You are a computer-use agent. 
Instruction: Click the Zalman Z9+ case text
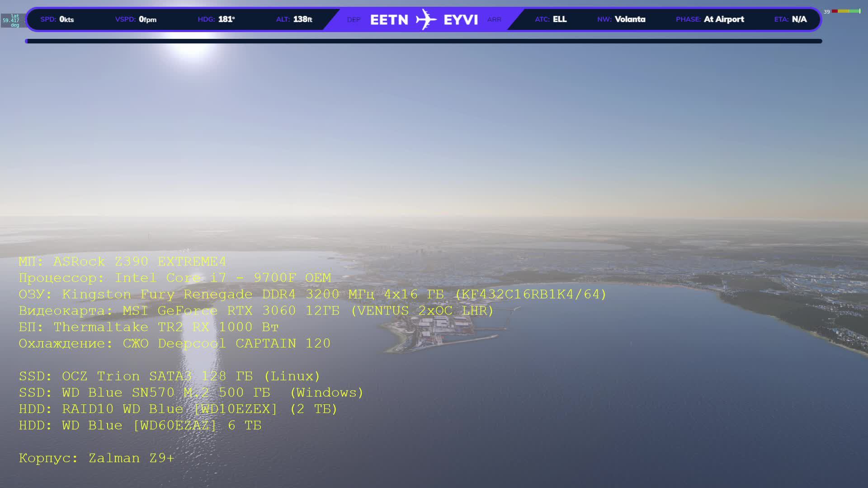[x=96, y=458]
